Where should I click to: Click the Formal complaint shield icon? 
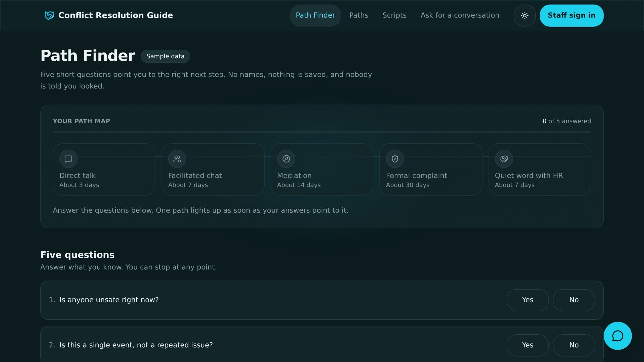click(395, 159)
